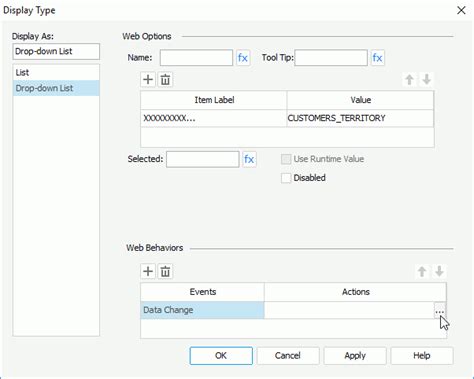The width and height of the screenshot is (474, 379).
Task: Select the Data Change event row
Action: coord(202,310)
